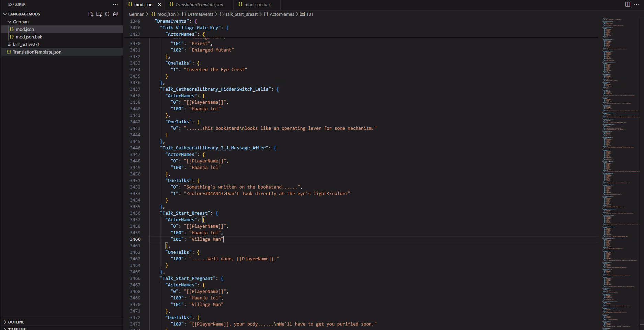Switch to the TranslationTemplate.json tab
The height and width of the screenshot is (330, 644).
(199, 4)
